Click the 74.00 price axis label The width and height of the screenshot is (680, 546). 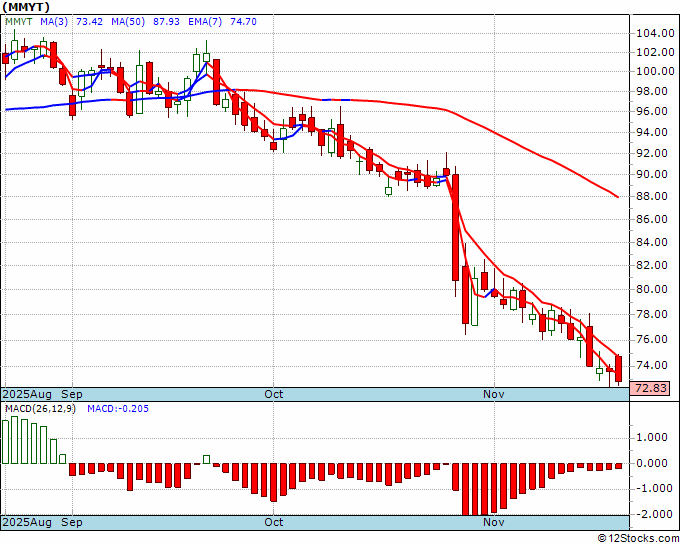pyautogui.click(x=652, y=365)
